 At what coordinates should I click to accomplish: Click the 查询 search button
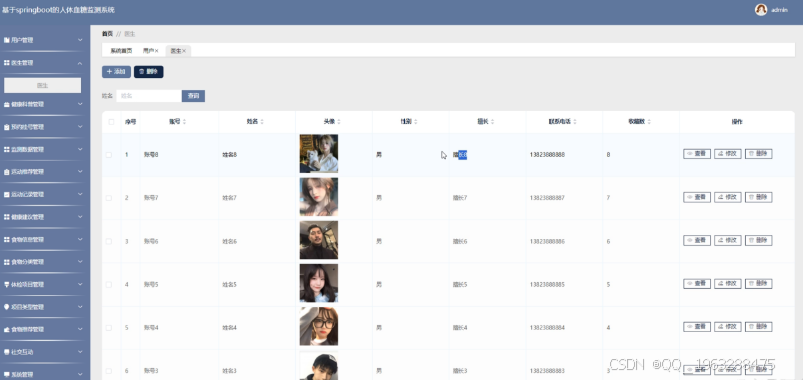pyautogui.click(x=193, y=96)
